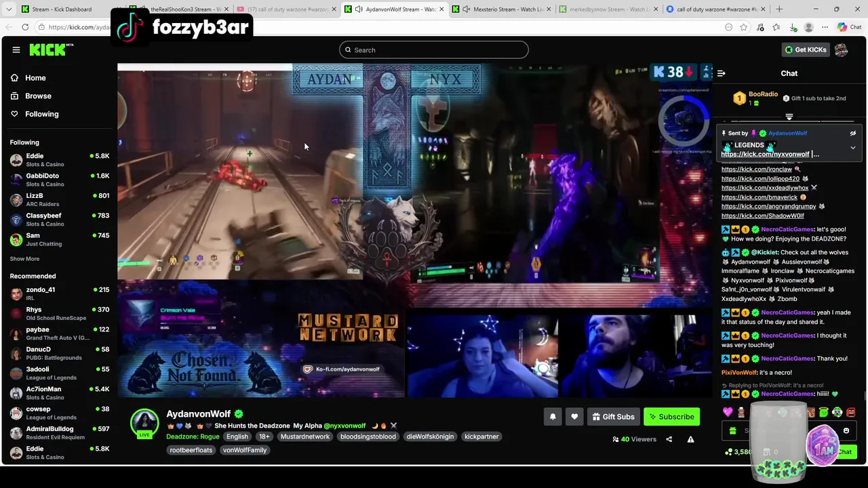Open the user profile avatar menu
The height and width of the screenshot is (488, 868).
tap(842, 49)
